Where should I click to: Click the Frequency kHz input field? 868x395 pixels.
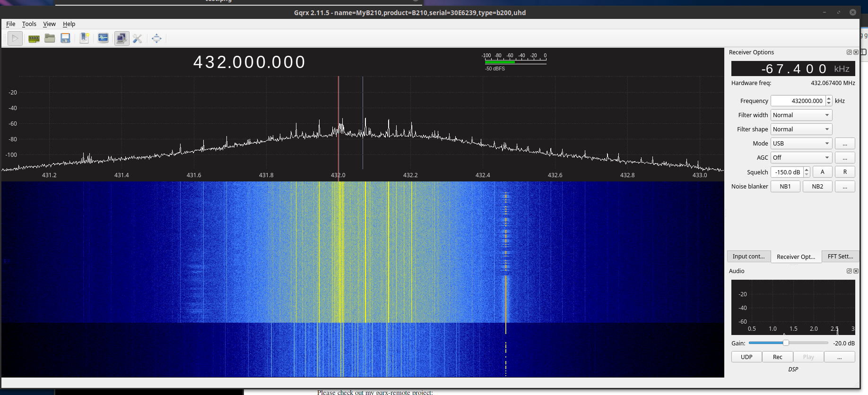(x=798, y=101)
